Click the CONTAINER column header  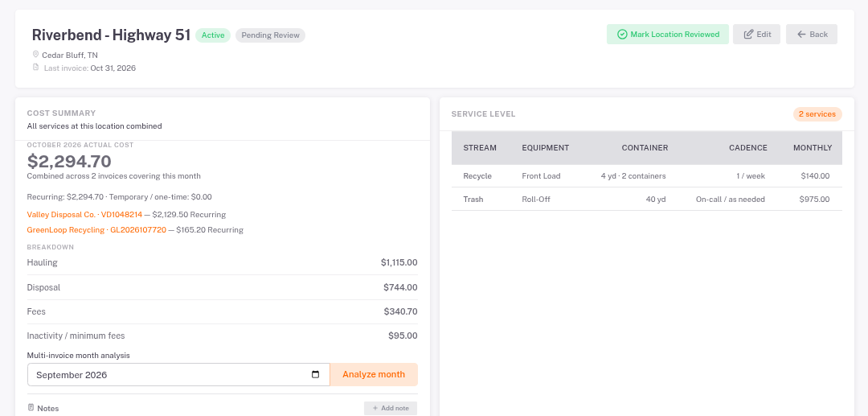coord(645,148)
